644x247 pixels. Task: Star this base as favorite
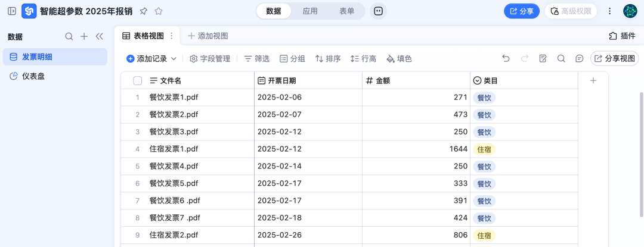coord(159,11)
